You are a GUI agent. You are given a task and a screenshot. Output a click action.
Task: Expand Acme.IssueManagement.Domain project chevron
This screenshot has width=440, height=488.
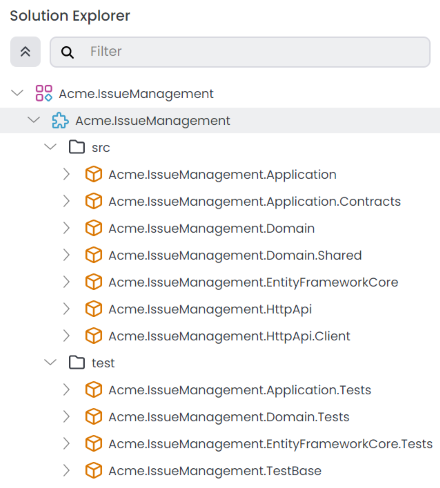point(66,228)
